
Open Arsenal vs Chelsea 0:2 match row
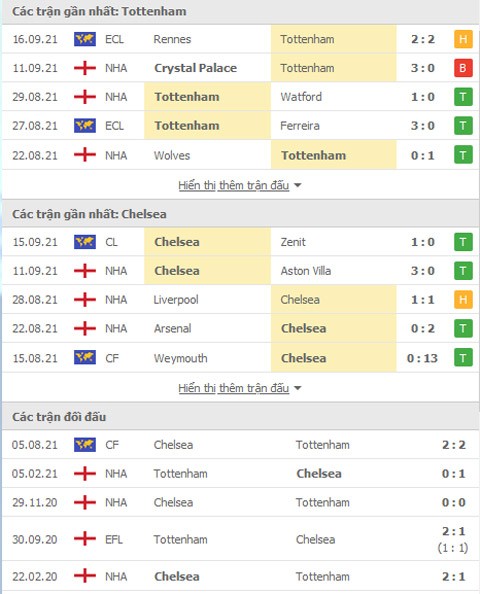[241, 328]
